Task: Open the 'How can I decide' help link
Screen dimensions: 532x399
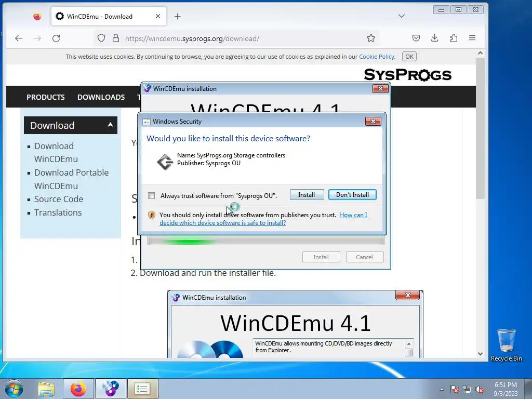Action: point(263,219)
